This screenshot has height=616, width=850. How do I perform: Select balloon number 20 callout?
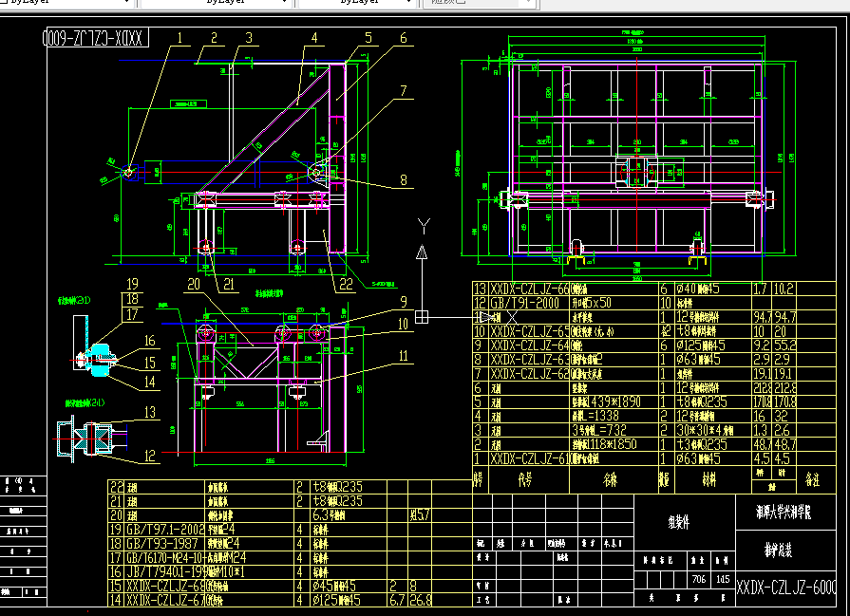(x=194, y=284)
